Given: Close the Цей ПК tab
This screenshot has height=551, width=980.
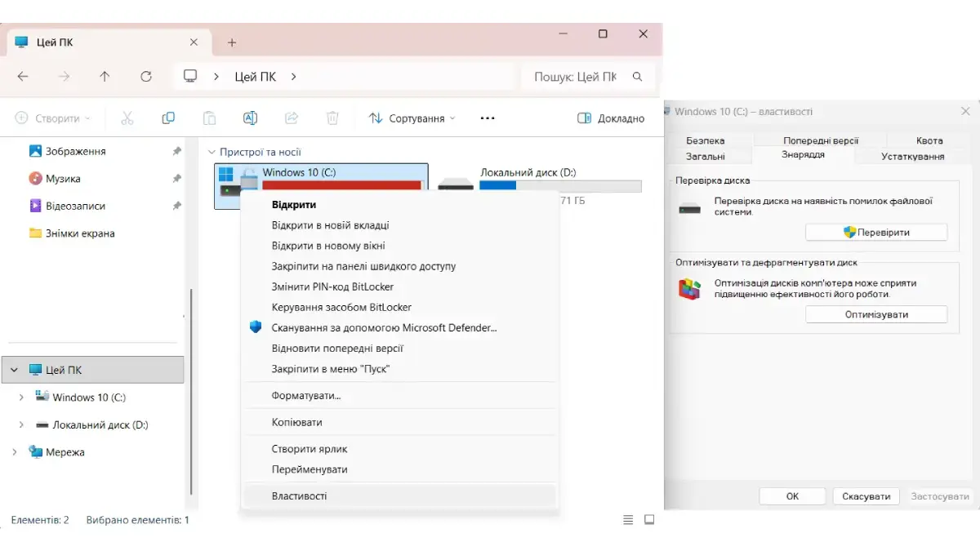Looking at the screenshot, I should [194, 42].
